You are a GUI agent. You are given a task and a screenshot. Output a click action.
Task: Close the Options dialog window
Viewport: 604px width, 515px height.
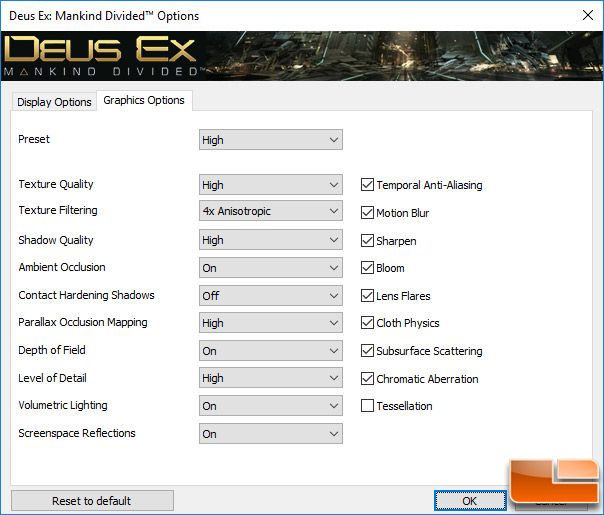[x=588, y=15]
